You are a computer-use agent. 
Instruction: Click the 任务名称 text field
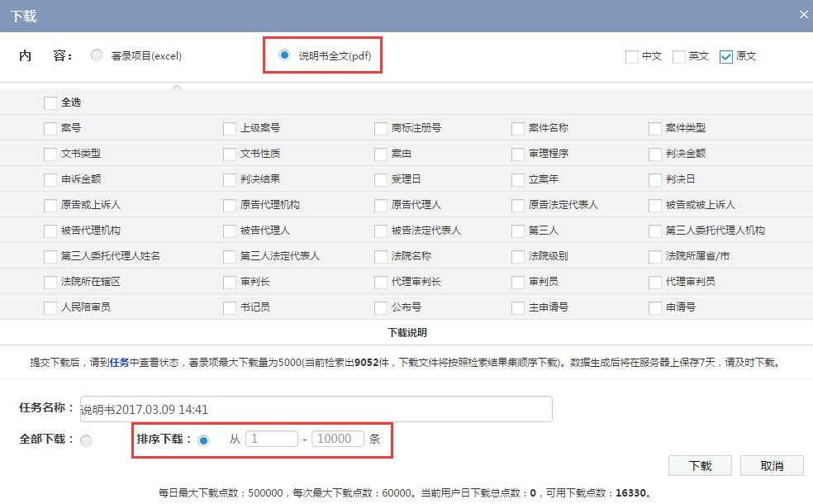[x=316, y=409]
